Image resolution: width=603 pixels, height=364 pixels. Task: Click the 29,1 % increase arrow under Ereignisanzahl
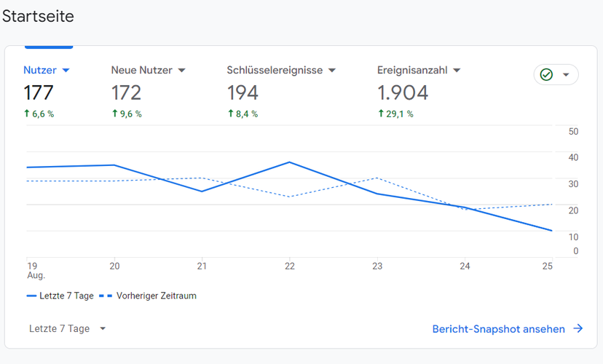381,114
